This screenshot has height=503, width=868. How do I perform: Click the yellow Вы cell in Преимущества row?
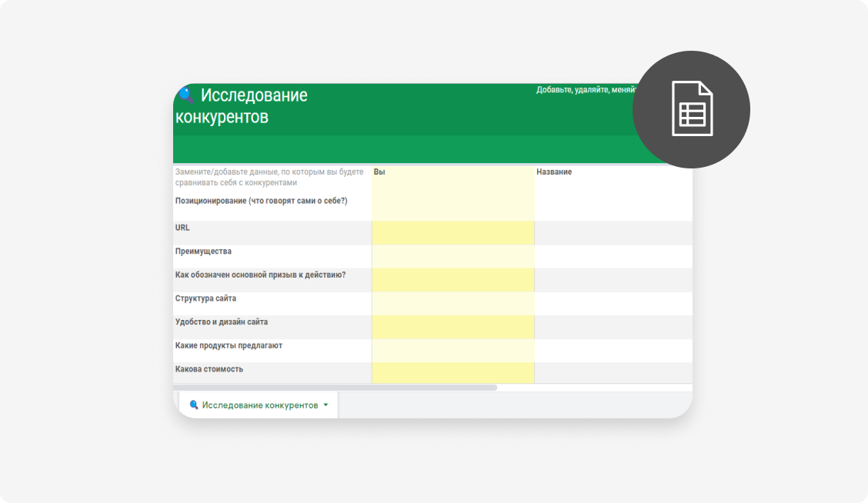452,257
